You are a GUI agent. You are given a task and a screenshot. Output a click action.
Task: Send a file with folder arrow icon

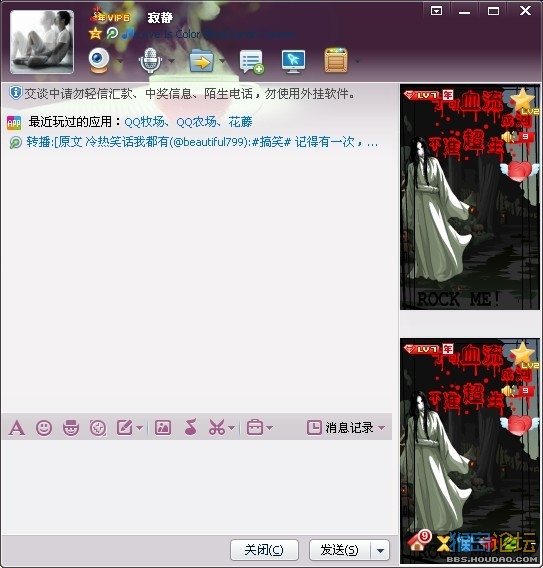point(201,60)
